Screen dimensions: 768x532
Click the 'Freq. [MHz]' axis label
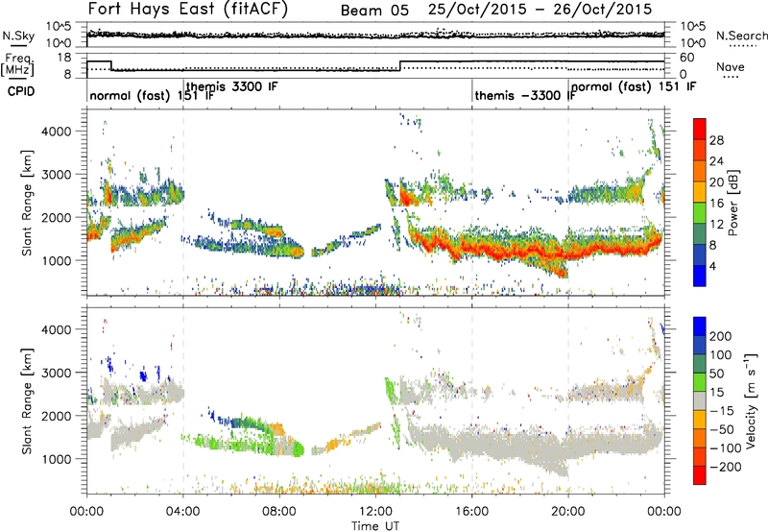click(x=17, y=64)
